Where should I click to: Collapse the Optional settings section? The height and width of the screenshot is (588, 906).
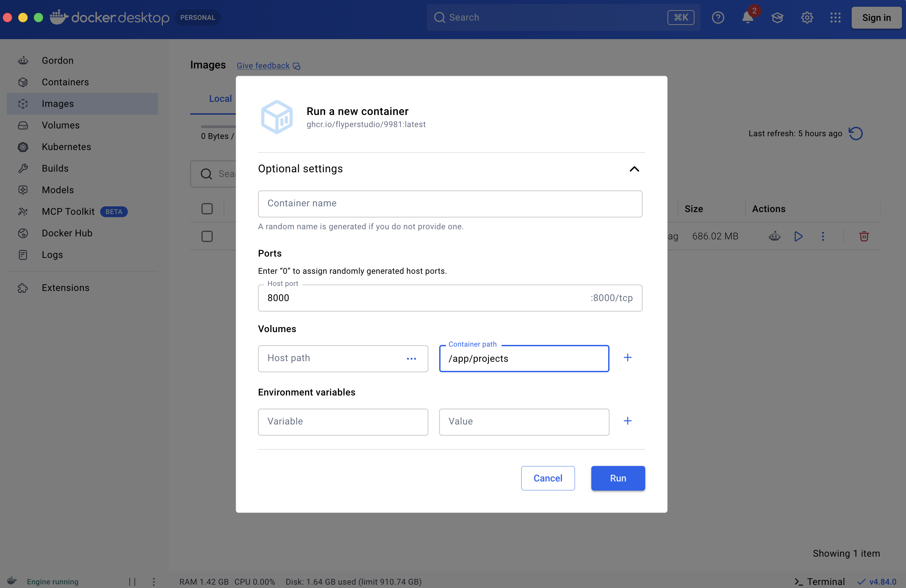point(634,169)
